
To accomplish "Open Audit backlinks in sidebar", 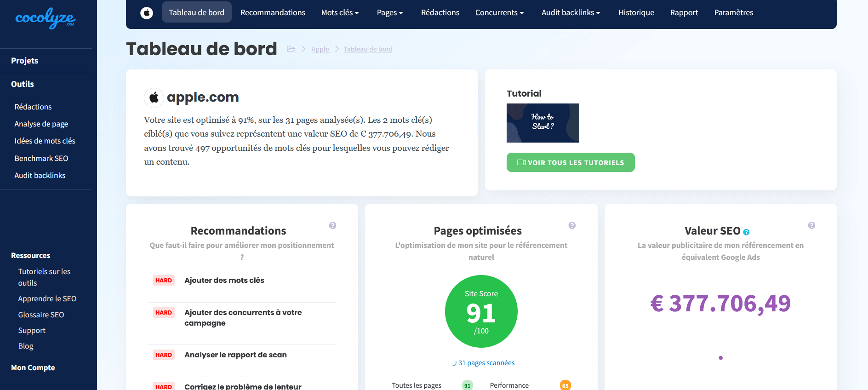I will [40, 175].
